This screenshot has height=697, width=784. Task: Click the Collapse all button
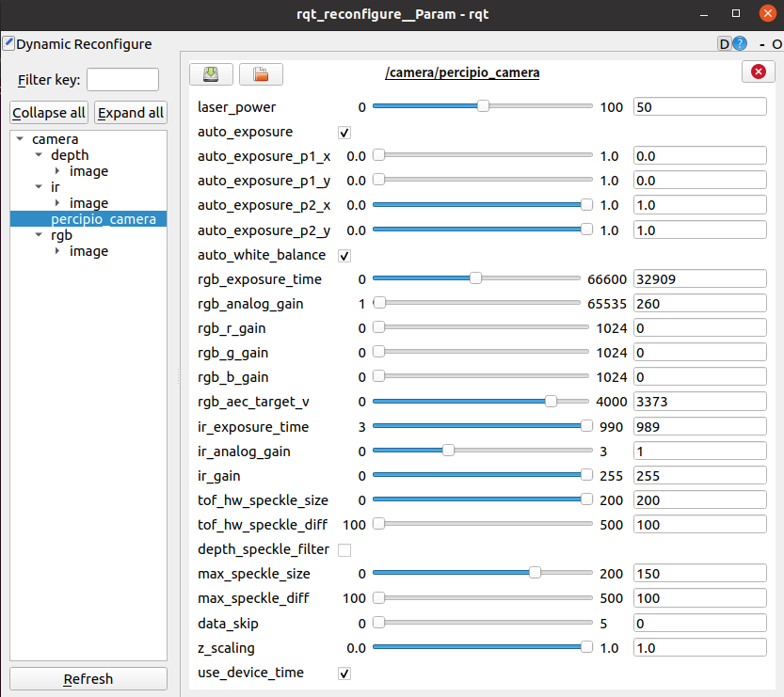[x=49, y=113]
